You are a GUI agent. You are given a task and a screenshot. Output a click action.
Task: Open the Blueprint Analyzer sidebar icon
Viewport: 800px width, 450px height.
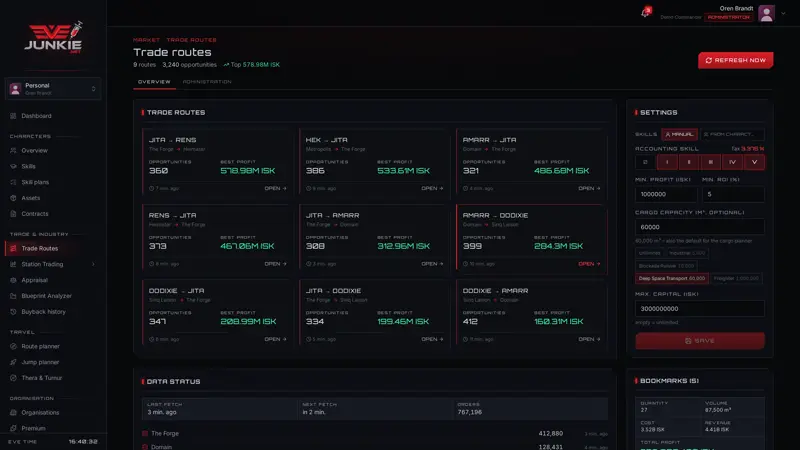[13, 296]
